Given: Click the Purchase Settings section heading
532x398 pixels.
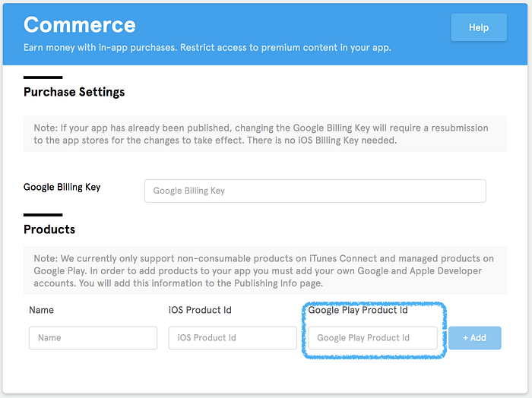Looking at the screenshot, I should click(x=74, y=92).
